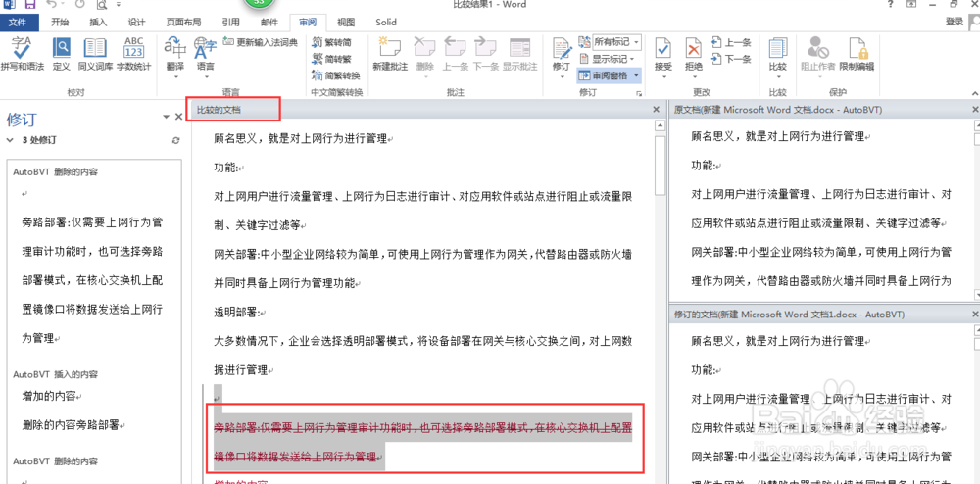Open Word Count (字数统计)
Viewport: 980px width, 484px height.
click(133, 54)
